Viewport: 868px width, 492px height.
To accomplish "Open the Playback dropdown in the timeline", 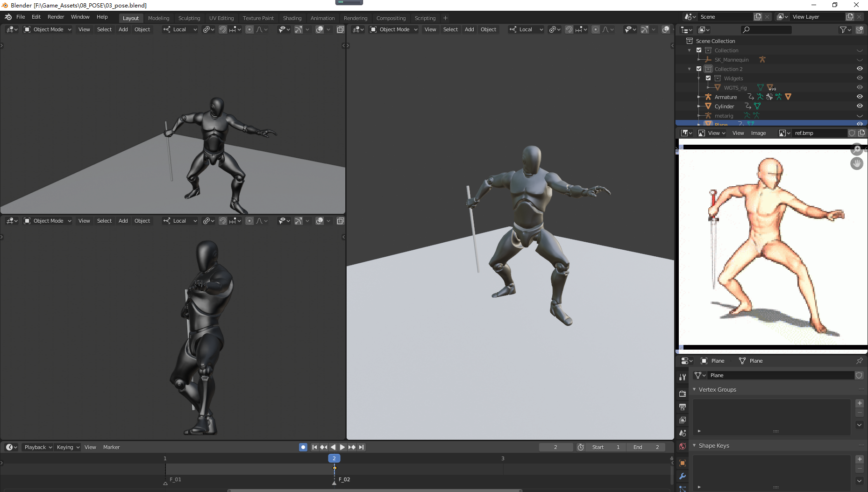I will coord(38,447).
